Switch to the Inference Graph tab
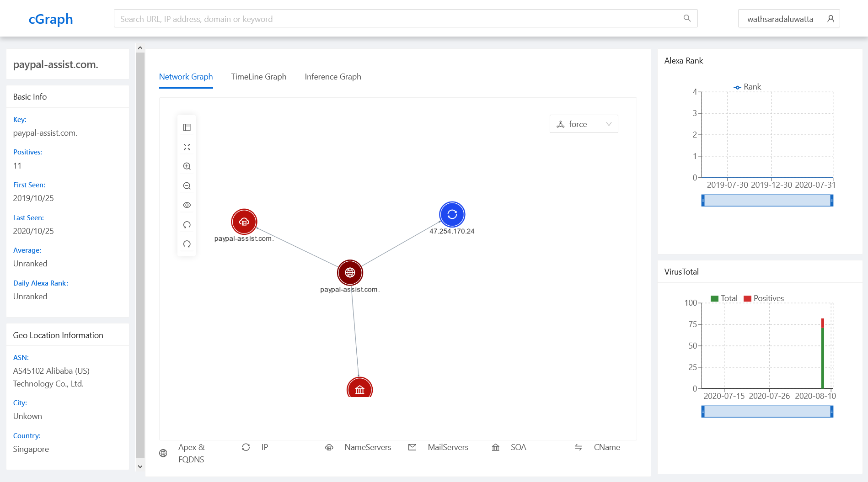The image size is (868, 482). [332, 76]
